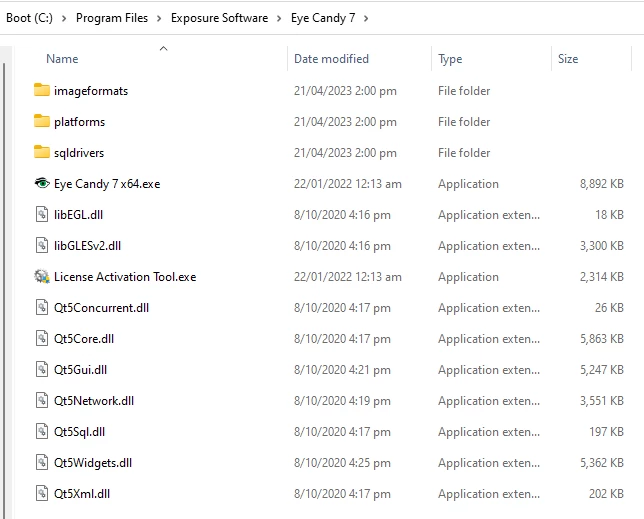Select the imageformats folder name
The image size is (644, 519).
[x=91, y=91]
